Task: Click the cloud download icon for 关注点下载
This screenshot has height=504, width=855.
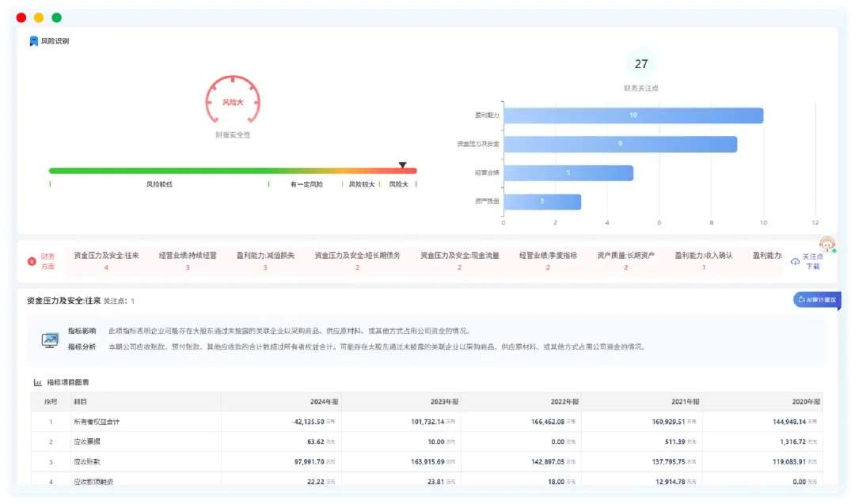Action: 795,262
